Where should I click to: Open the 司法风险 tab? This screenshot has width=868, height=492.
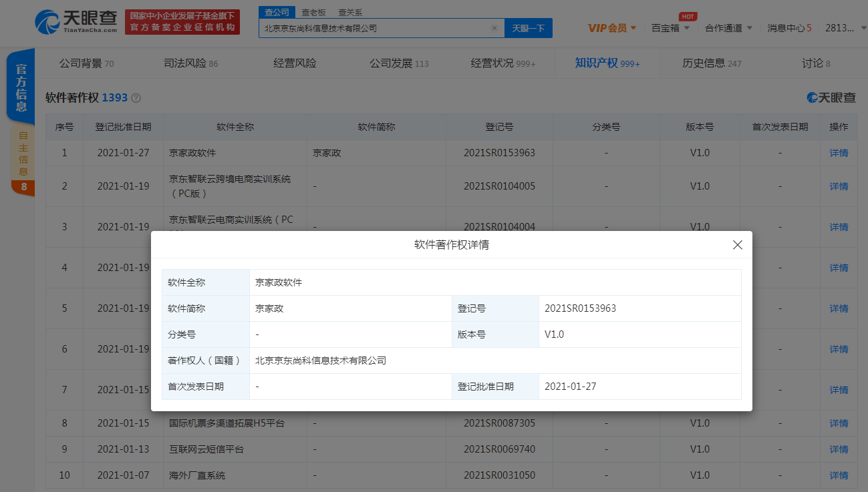(x=190, y=63)
